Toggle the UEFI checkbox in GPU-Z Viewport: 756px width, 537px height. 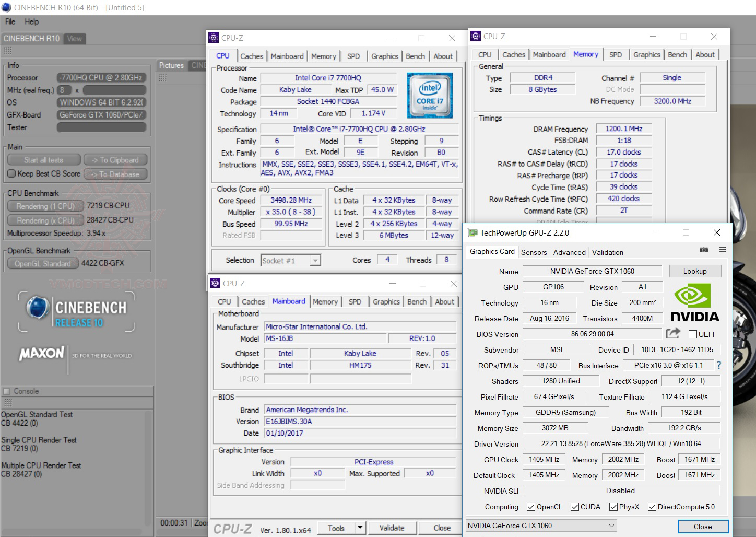pos(693,334)
